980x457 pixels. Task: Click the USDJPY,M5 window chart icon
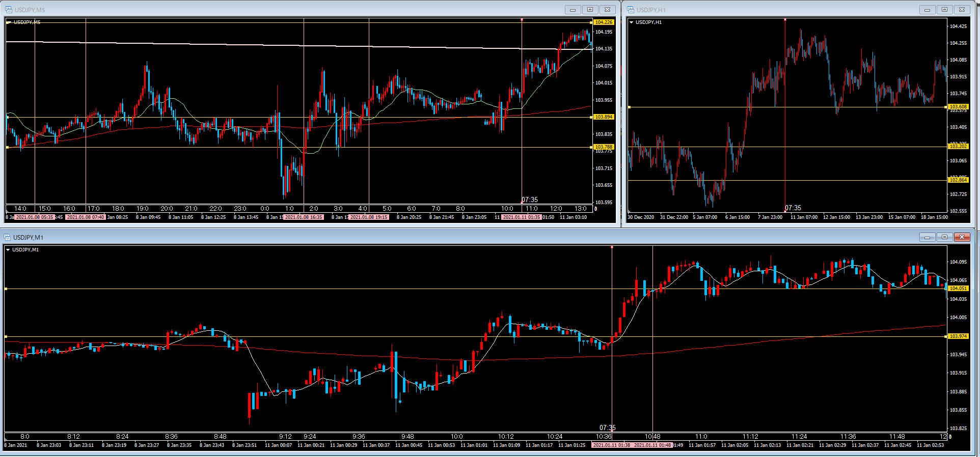pyautogui.click(x=9, y=10)
